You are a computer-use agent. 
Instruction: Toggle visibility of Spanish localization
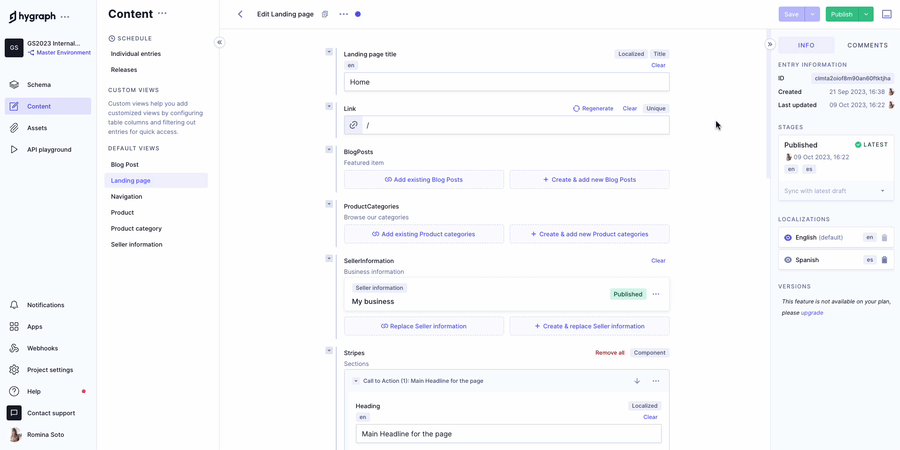pyautogui.click(x=788, y=260)
